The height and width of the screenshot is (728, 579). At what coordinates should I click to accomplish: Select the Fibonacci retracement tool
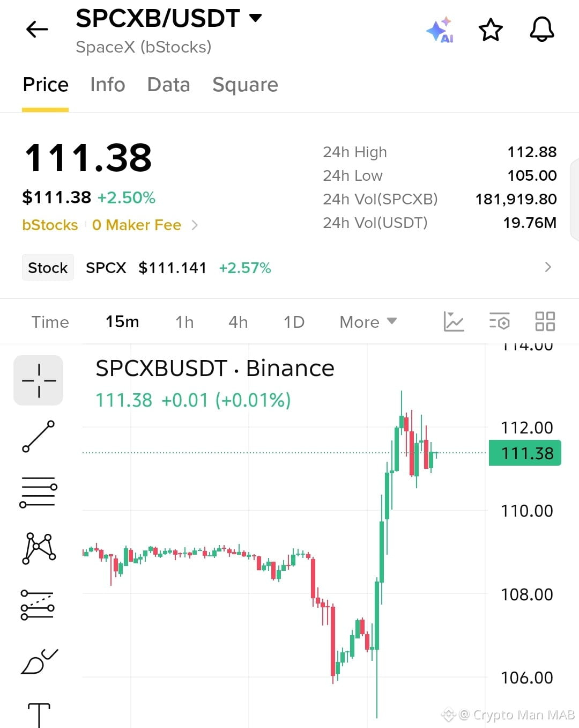coord(38,605)
